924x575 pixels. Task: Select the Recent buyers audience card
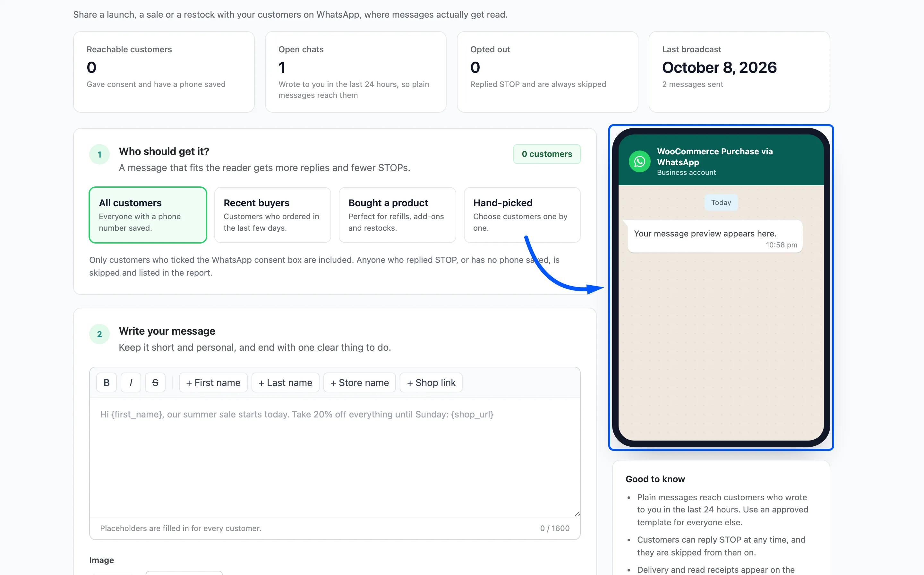[273, 215]
